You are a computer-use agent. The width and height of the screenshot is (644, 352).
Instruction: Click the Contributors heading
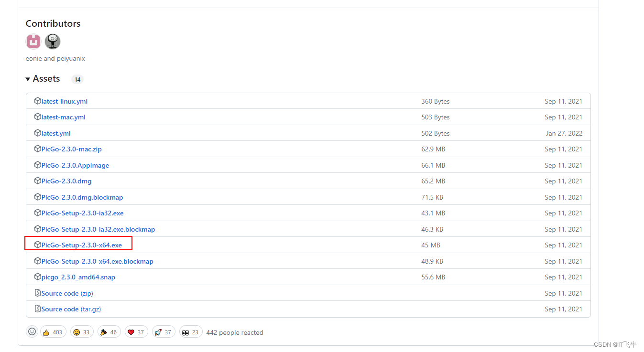tap(53, 23)
